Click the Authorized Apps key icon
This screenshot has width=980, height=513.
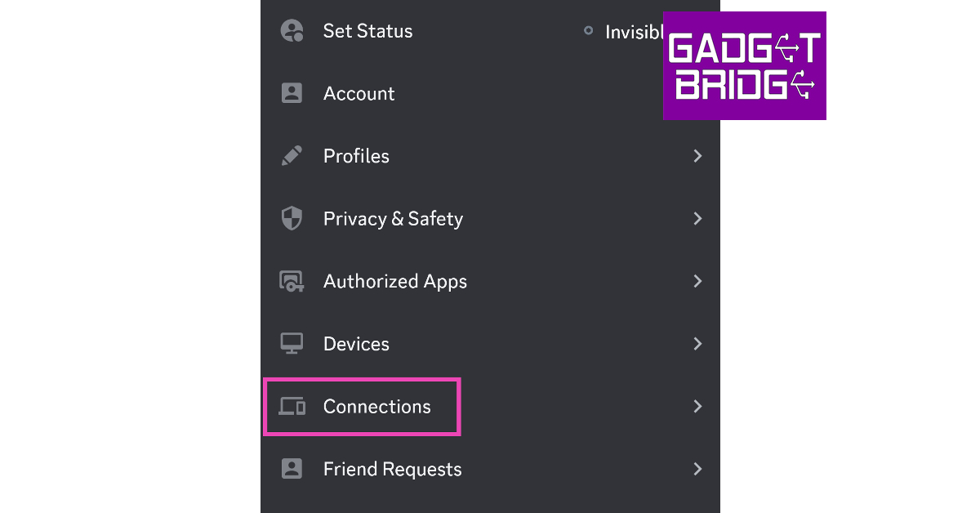(x=292, y=281)
